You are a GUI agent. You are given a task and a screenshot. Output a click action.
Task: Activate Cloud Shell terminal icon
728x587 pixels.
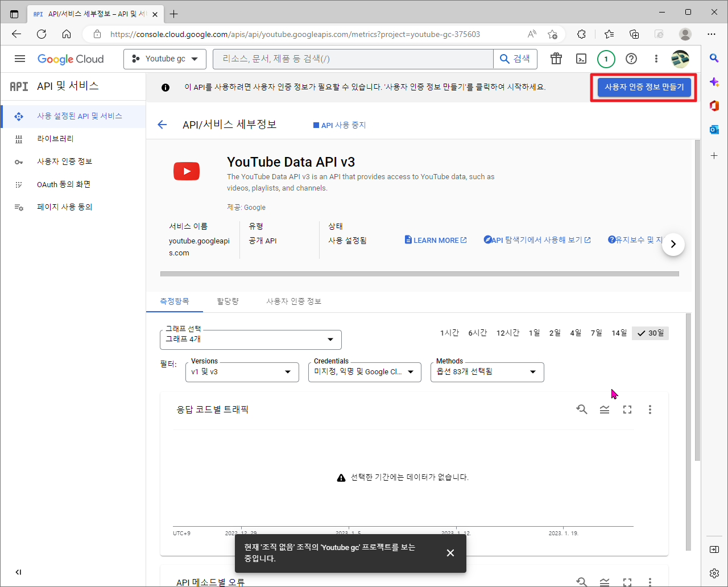click(x=581, y=59)
